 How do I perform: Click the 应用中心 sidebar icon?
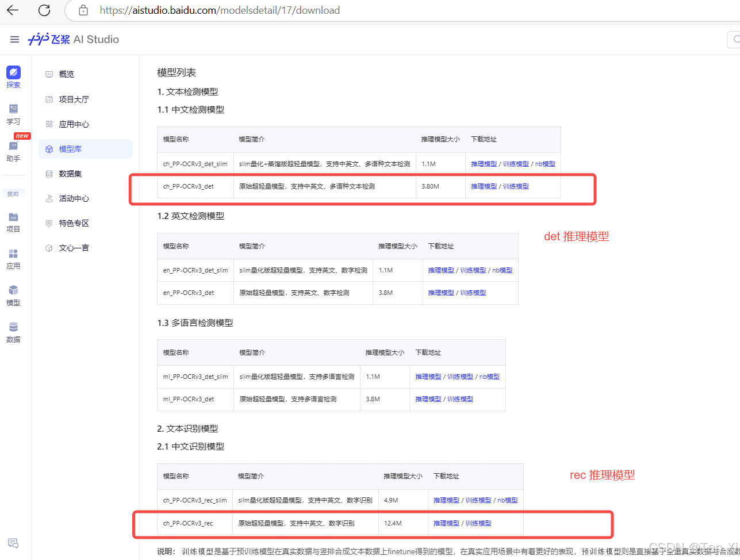coord(49,124)
